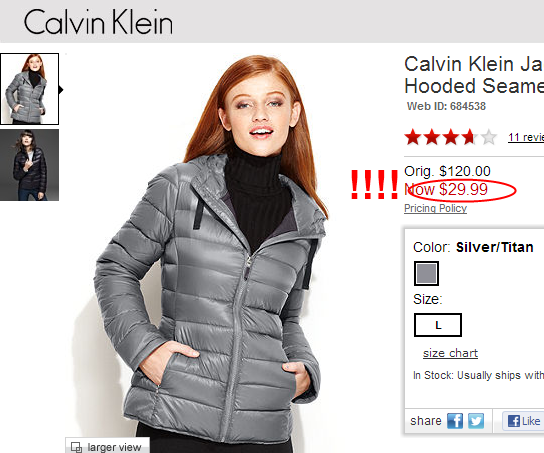Click the Facebook share icon
The height and width of the screenshot is (453, 544).
[x=455, y=421]
